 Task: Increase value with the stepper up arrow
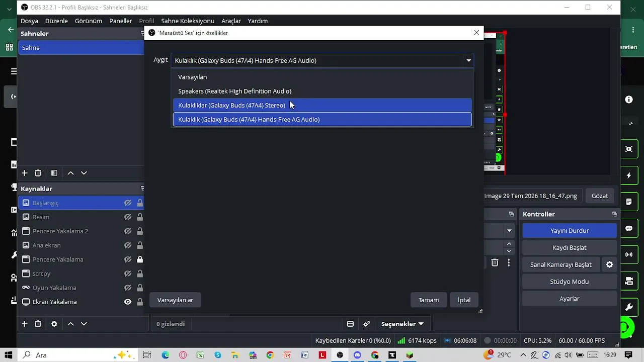(x=509, y=244)
